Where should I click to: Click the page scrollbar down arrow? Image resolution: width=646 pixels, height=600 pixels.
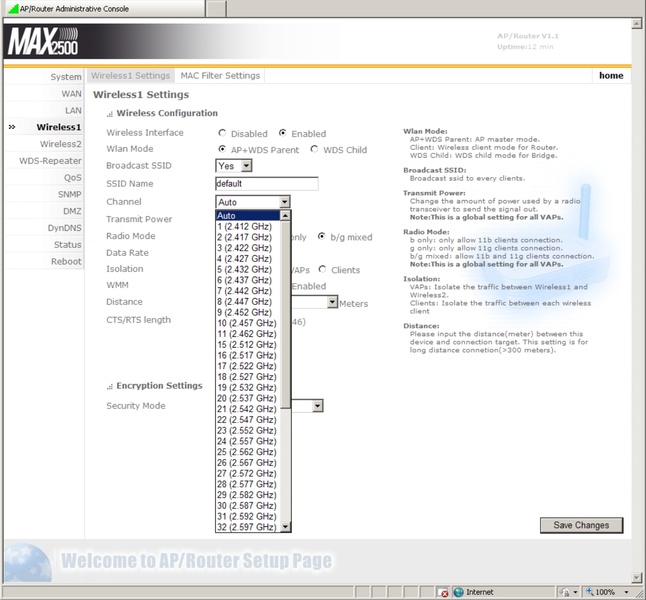pos(636,577)
